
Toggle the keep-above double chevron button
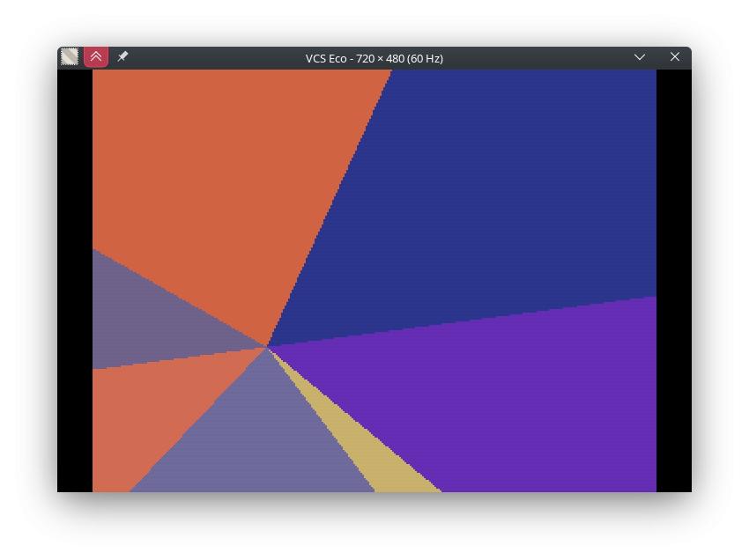(96, 57)
